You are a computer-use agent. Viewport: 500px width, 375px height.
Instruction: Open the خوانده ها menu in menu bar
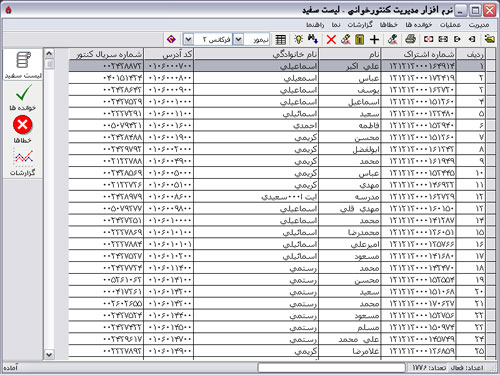[x=419, y=25]
